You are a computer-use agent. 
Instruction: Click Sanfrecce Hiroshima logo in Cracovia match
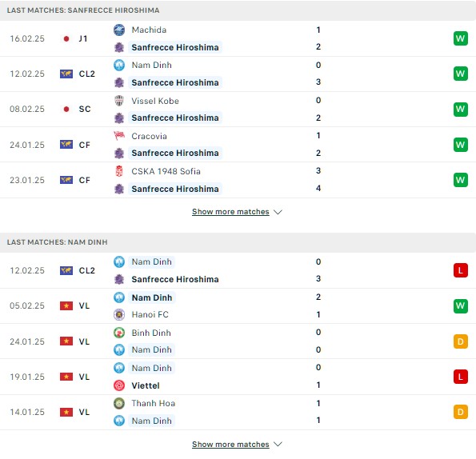click(x=119, y=153)
